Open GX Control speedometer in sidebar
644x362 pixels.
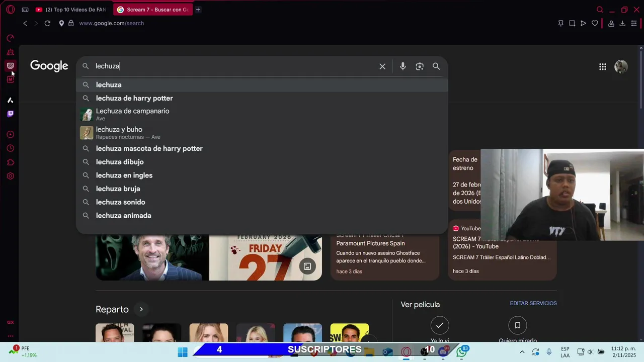tap(10, 38)
